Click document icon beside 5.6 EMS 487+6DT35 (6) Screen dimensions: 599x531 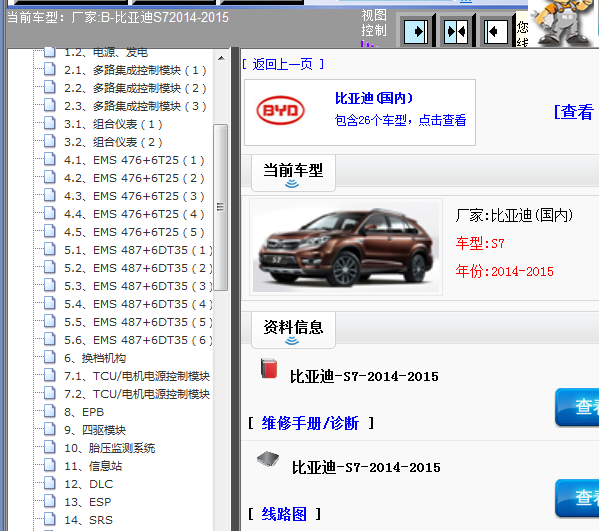(49, 339)
